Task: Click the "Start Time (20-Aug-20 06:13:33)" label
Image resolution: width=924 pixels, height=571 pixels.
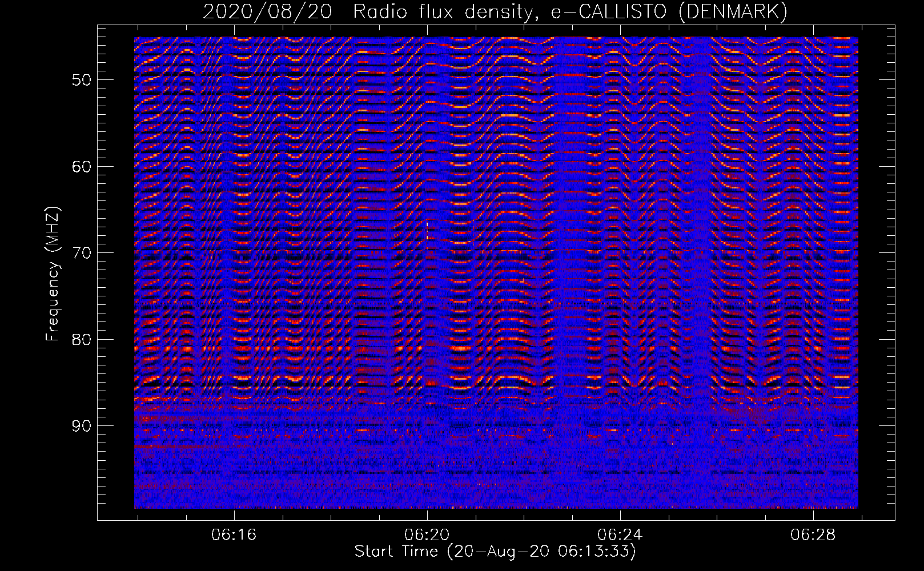Action: pyautogui.click(x=495, y=552)
